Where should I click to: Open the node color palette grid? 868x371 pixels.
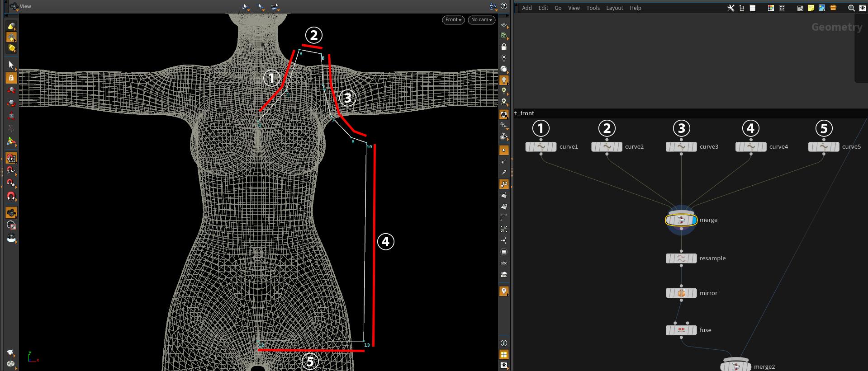click(x=771, y=8)
